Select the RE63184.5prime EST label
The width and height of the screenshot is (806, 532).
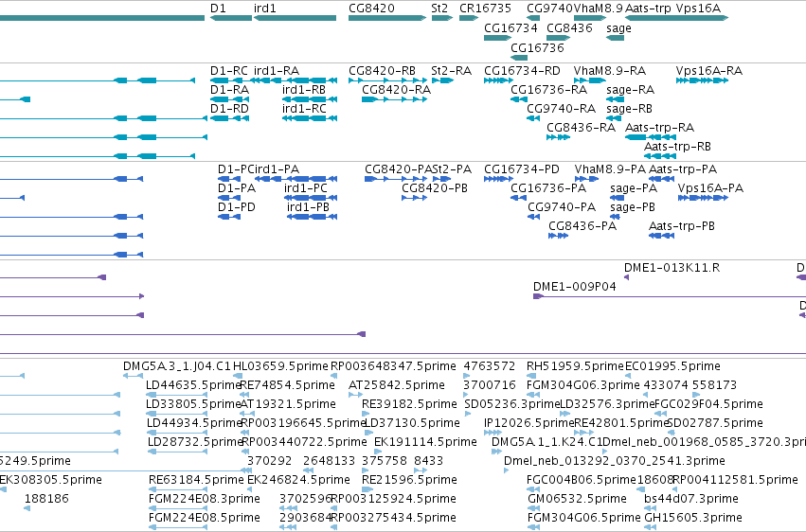tap(196, 480)
